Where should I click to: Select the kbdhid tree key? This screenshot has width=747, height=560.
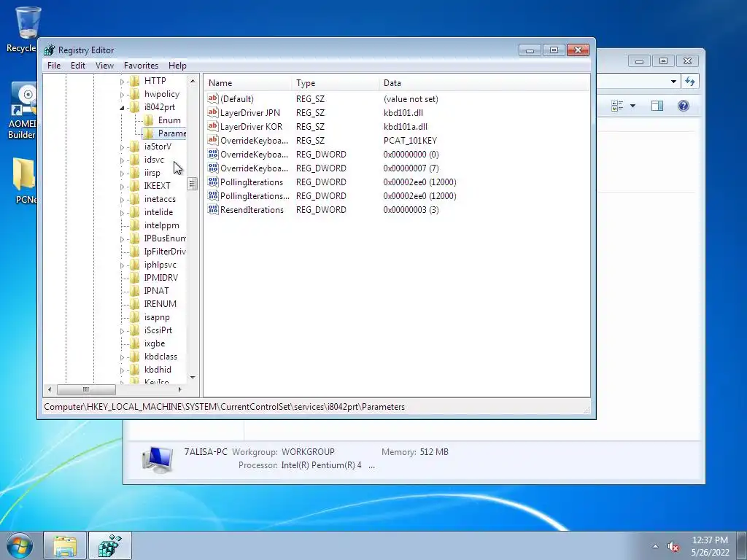[x=158, y=370]
